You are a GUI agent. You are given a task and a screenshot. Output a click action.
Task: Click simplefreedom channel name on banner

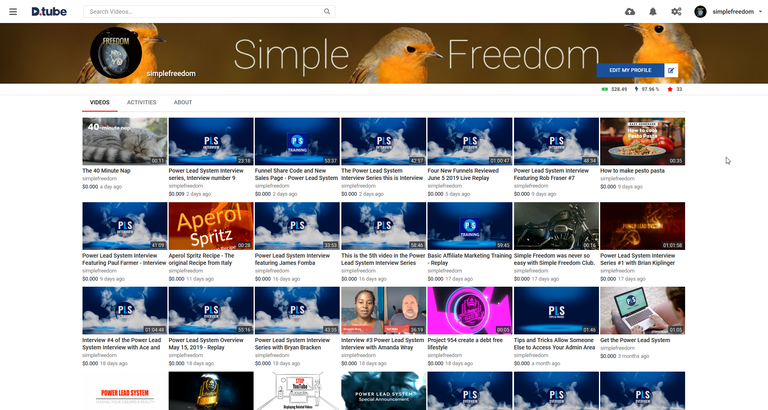point(171,73)
